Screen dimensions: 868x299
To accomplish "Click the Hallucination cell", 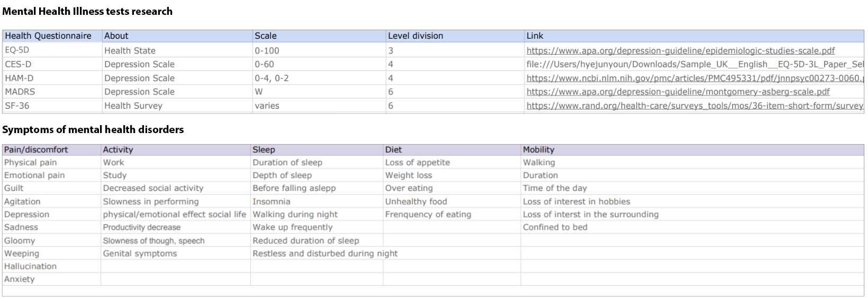I will coord(30,266).
